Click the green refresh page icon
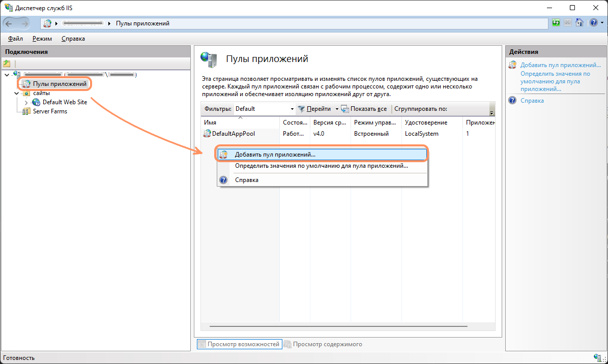The width and height of the screenshot is (608, 364). 556,23
